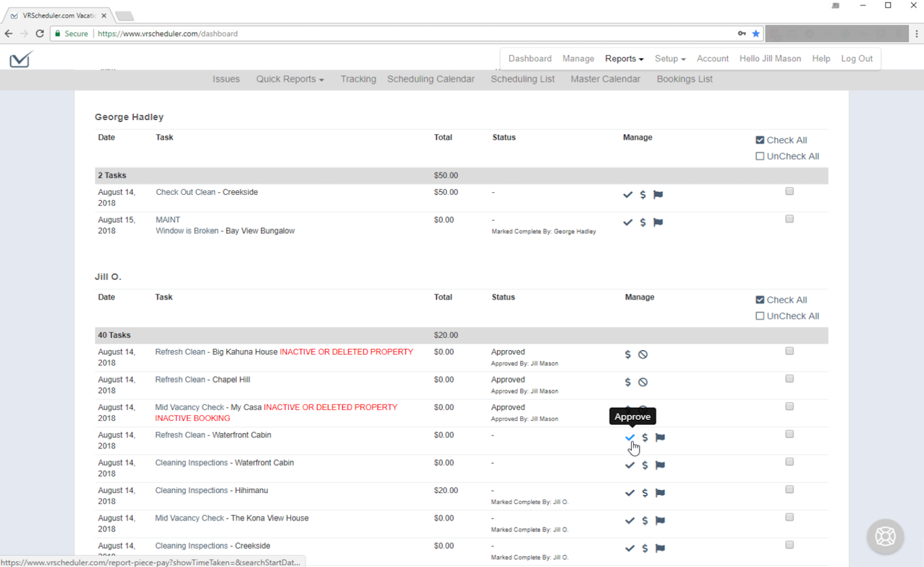Expand the Reports dropdown menu
924x567 pixels.
coord(623,59)
